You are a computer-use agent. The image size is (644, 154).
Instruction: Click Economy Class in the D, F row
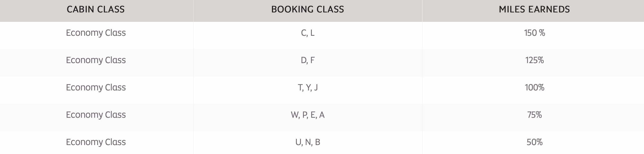(96, 60)
